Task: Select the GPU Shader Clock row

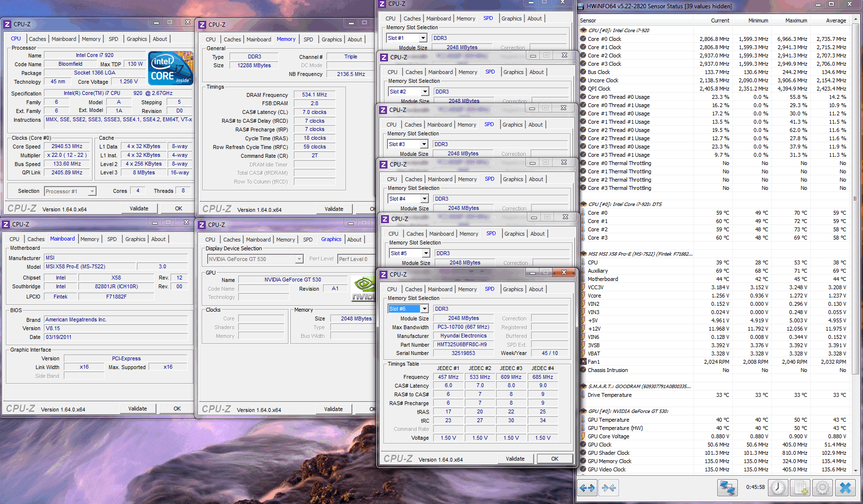Action: [x=714, y=453]
